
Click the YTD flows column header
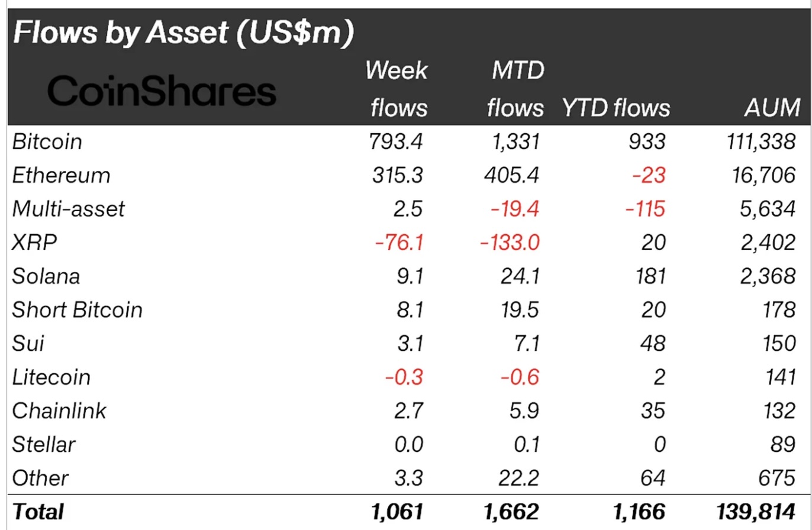[616, 108]
